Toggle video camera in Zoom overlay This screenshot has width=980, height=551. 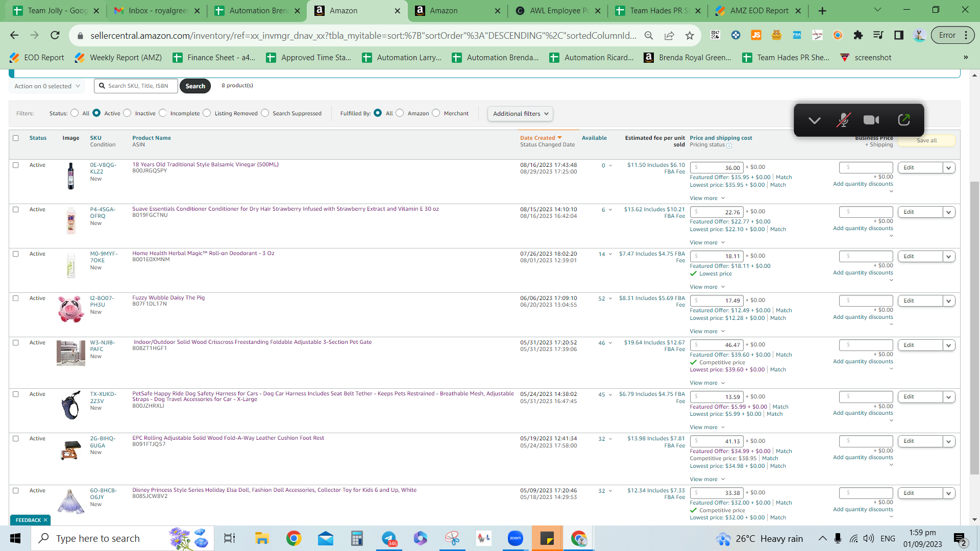coord(871,120)
